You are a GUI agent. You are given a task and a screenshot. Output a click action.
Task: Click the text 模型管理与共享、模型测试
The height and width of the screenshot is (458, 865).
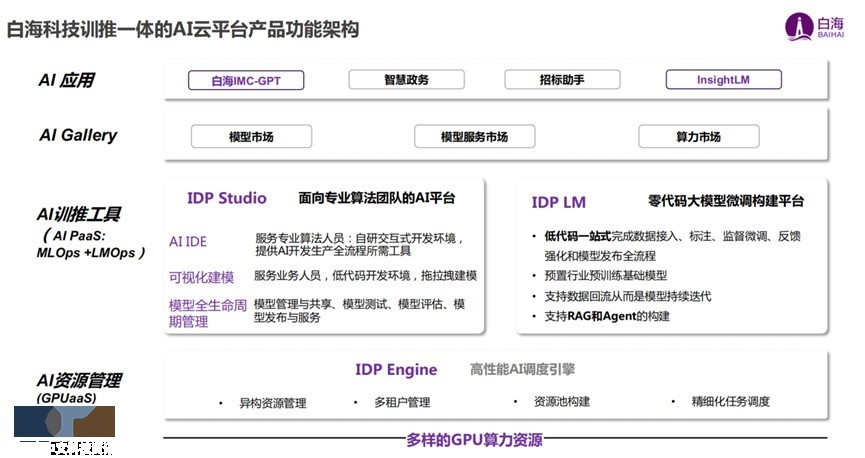pos(359,311)
